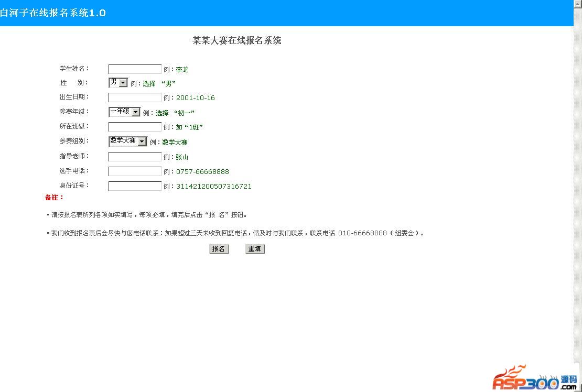582x392 pixels.
Task: Click the 指导老师 text field
Action: point(135,157)
